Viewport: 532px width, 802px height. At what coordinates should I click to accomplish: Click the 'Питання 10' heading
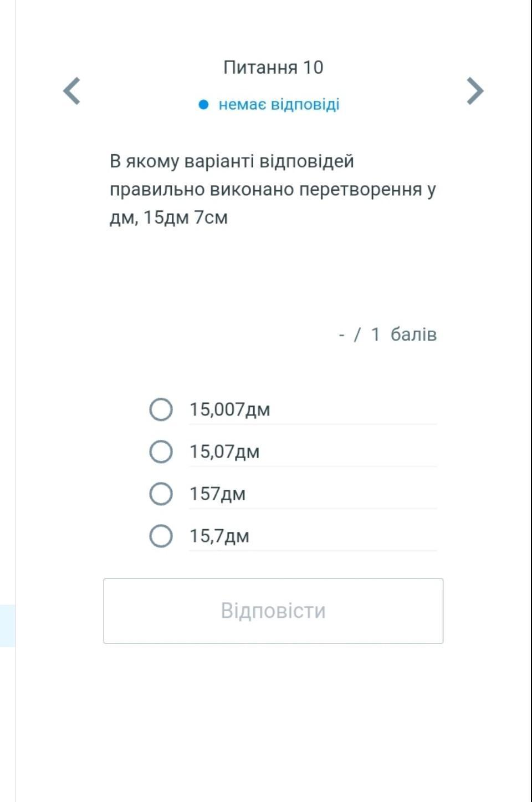[273, 67]
